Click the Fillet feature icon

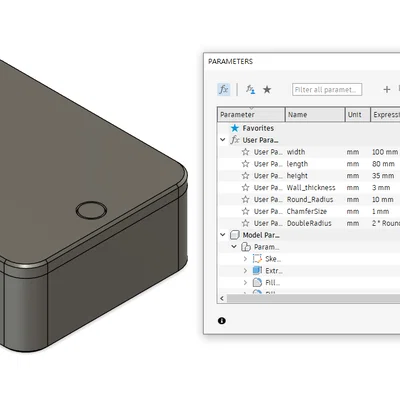pyautogui.click(x=257, y=283)
